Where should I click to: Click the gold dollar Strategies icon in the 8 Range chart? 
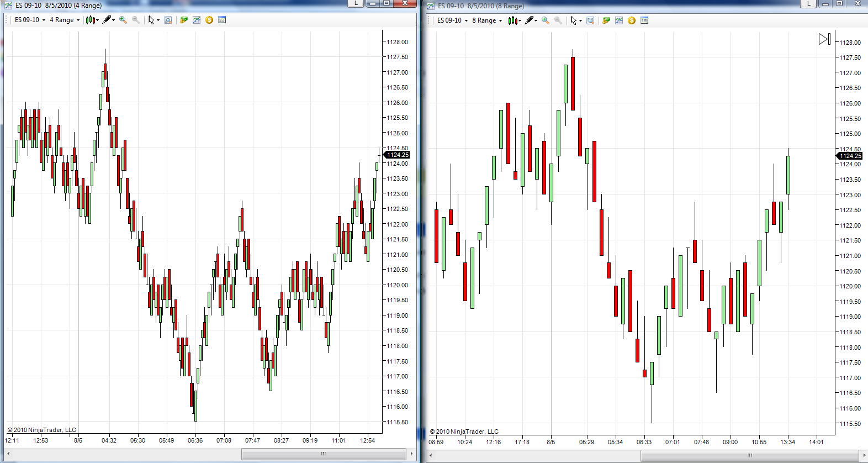(x=632, y=20)
